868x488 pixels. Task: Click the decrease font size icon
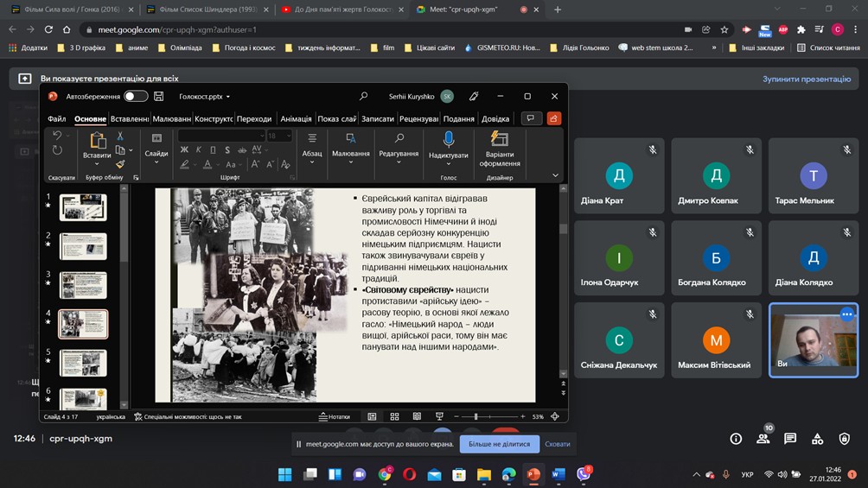(270, 164)
